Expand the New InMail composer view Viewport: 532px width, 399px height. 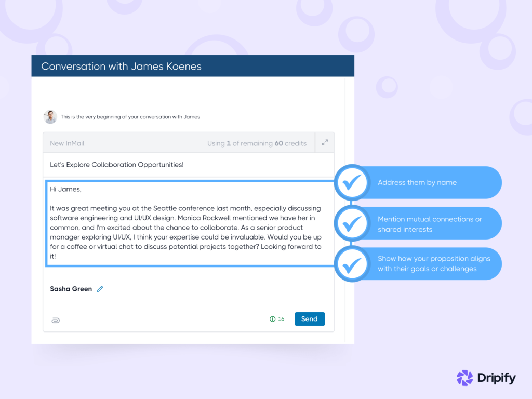[325, 142]
